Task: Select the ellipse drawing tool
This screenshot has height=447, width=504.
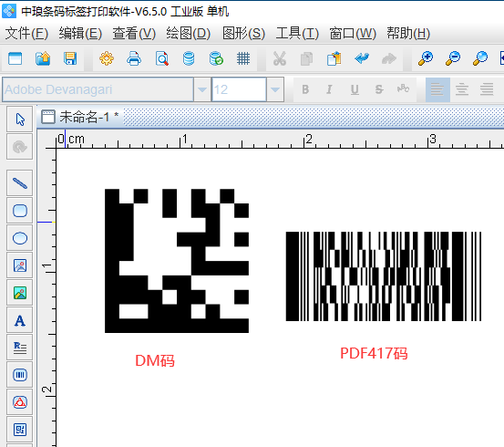Action: [x=20, y=238]
